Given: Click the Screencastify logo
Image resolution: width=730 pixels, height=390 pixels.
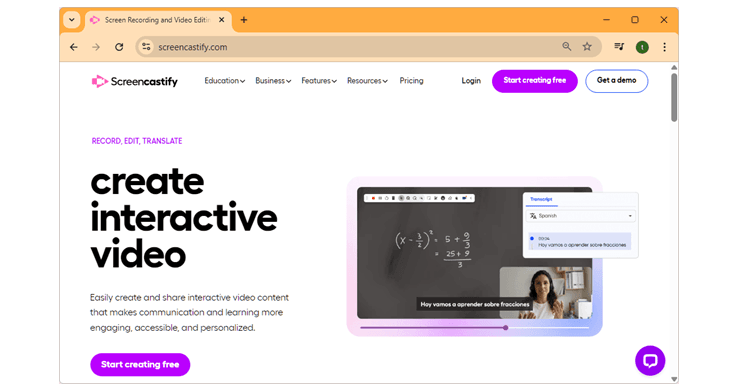Looking at the screenshot, I should 135,81.
